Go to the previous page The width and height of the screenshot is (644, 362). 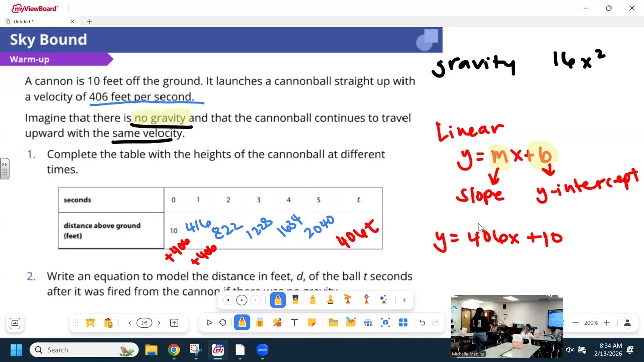[130, 323]
